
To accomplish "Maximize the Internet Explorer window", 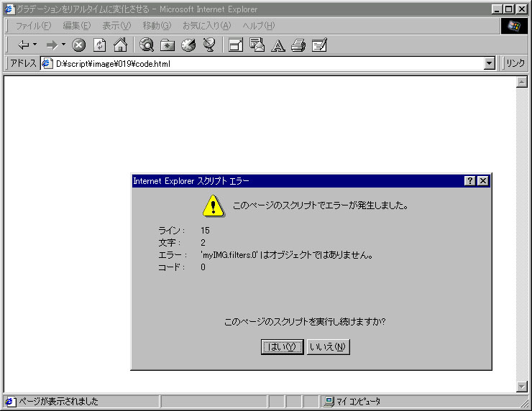I will pyautogui.click(x=508, y=9).
